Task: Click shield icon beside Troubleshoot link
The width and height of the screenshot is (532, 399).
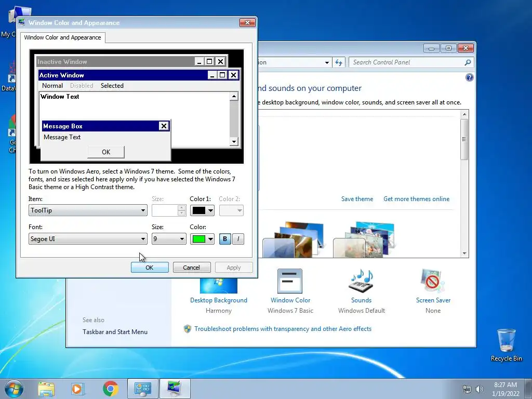Action: 187,329
